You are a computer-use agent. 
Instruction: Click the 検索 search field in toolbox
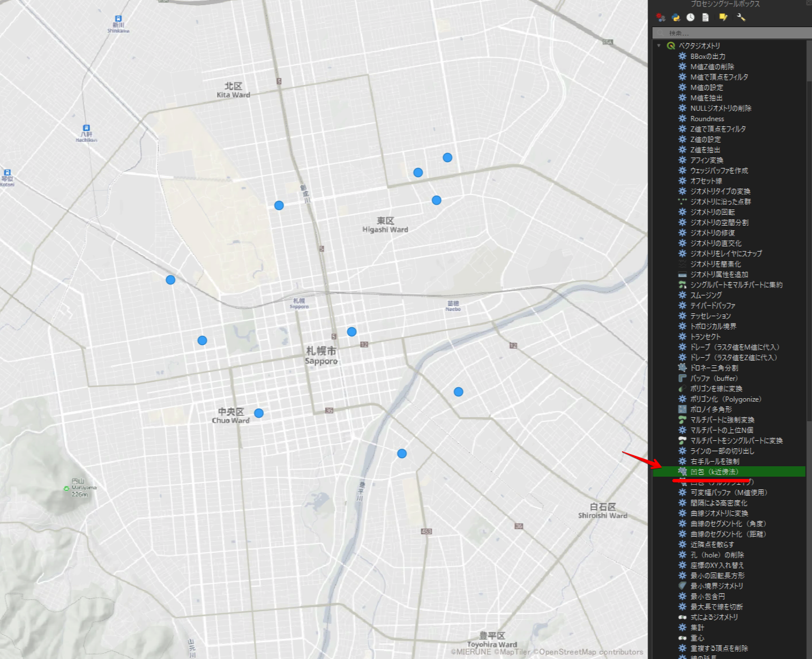tap(732, 33)
